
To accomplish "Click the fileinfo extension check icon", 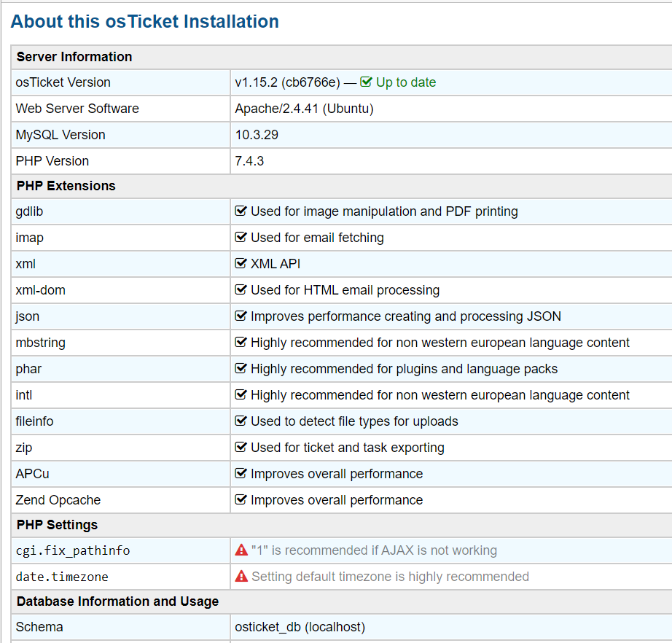I will 241,421.
